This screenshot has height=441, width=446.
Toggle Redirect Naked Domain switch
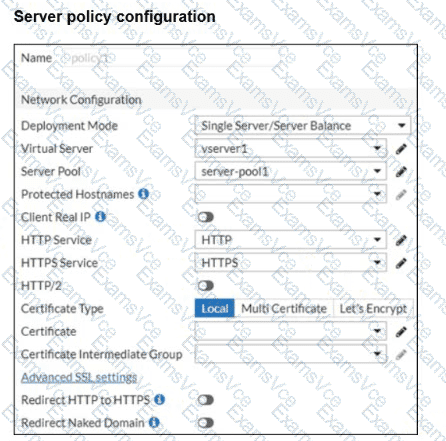pos(206,423)
